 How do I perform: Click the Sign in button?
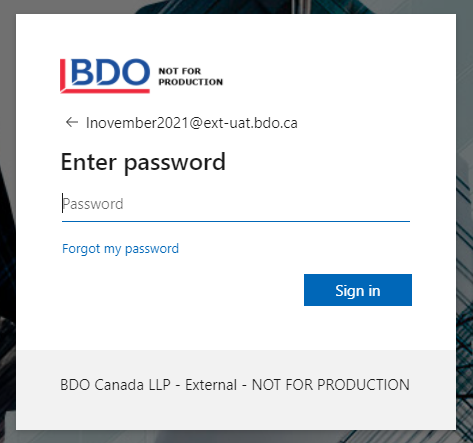358,290
